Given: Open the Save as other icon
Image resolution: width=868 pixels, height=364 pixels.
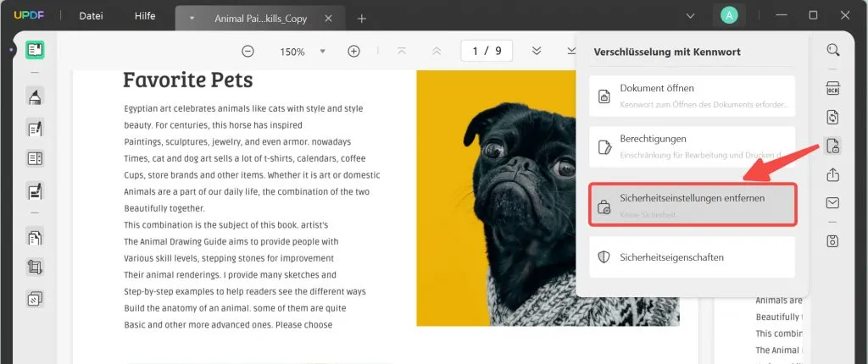Looking at the screenshot, I should (x=832, y=241).
